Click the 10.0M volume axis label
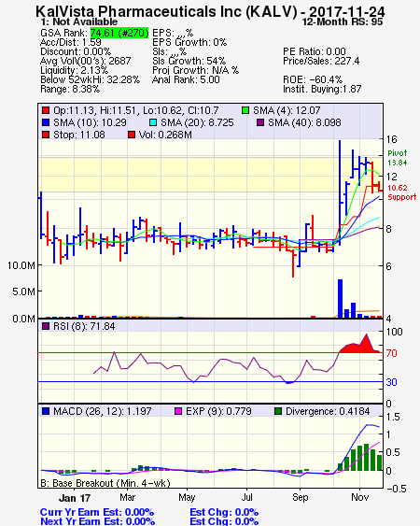 [21, 265]
